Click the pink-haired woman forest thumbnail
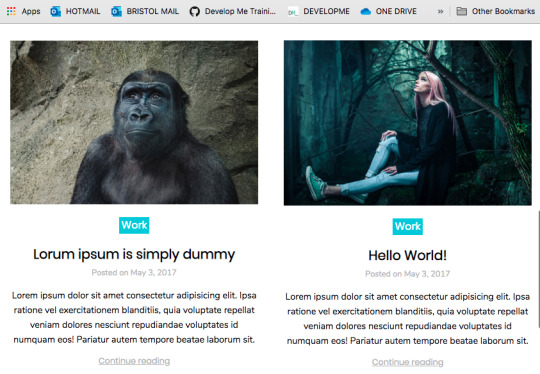The image size is (540, 374). click(x=407, y=123)
